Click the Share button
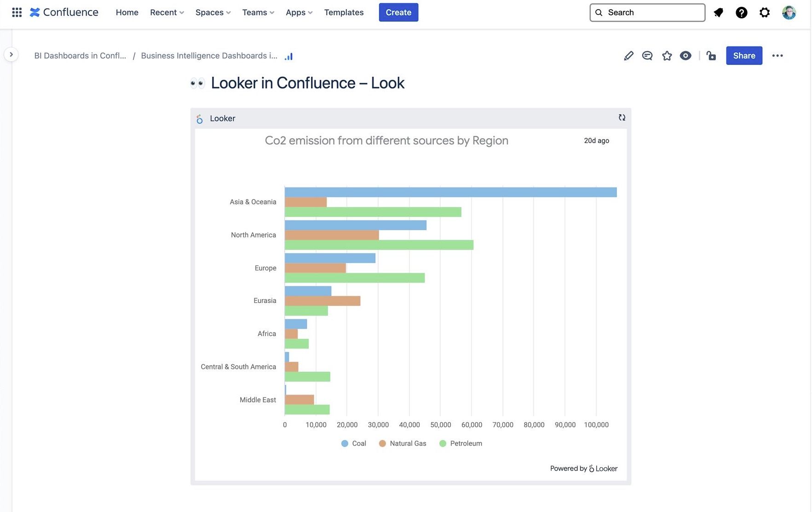 point(744,56)
